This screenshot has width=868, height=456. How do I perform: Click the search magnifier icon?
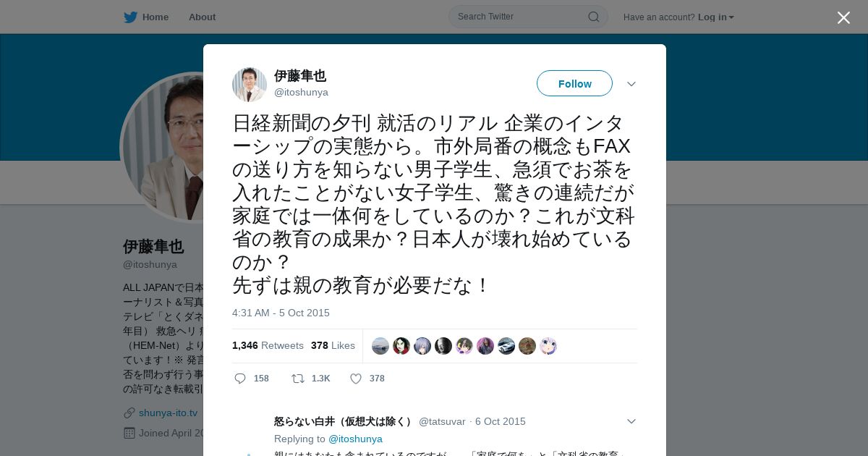[593, 17]
